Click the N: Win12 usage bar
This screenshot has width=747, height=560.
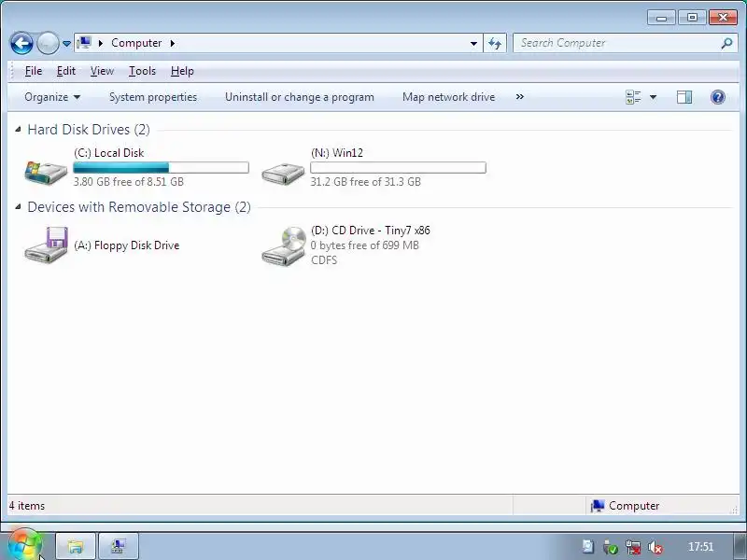click(x=399, y=167)
